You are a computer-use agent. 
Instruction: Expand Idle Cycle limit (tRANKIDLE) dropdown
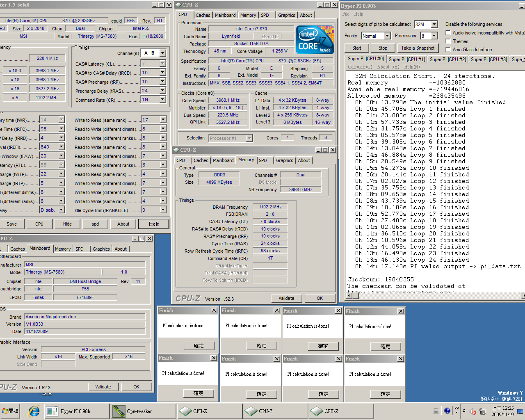coord(163,210)
